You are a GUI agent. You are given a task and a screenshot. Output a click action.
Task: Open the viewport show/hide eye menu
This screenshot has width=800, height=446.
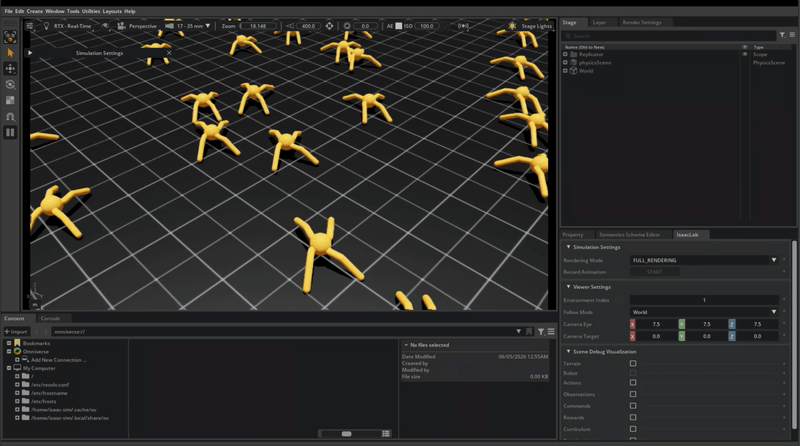pos(105,26)
